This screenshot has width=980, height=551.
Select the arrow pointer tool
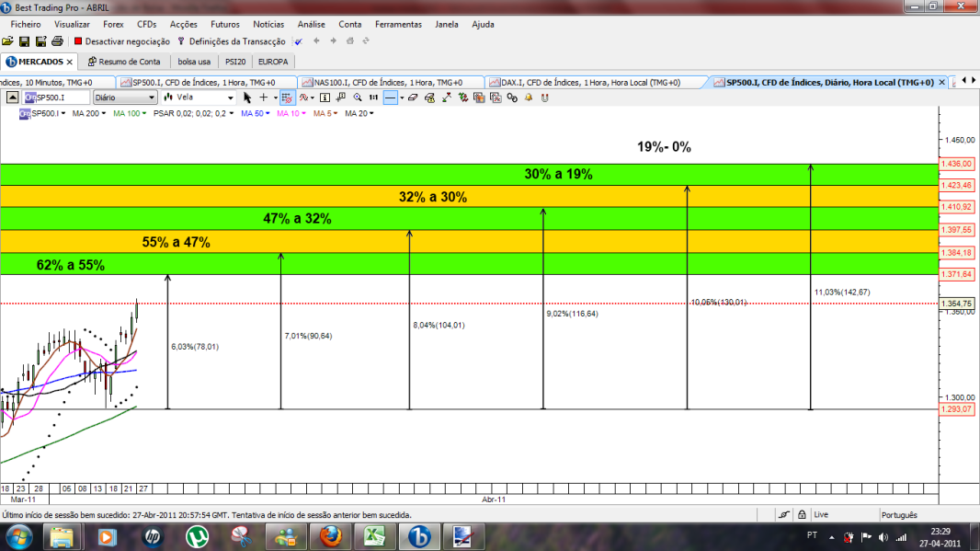click(247, 98)
